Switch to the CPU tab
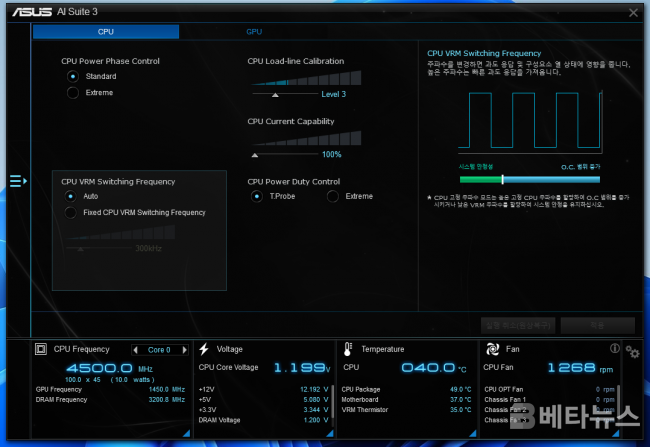The height and width of the screenshot is (447, 650). click(x=106, y=32)
